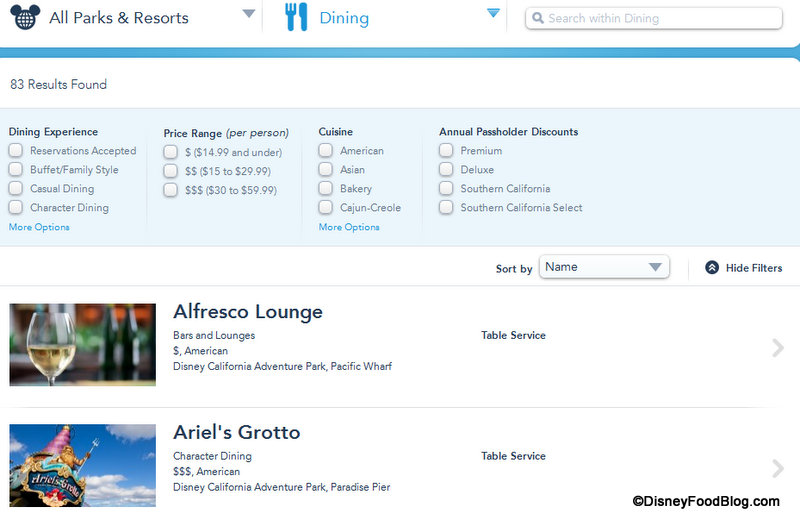Check the $$$ ($30 to $59.99) price filter
800x526 pixels.
(171, 190)
